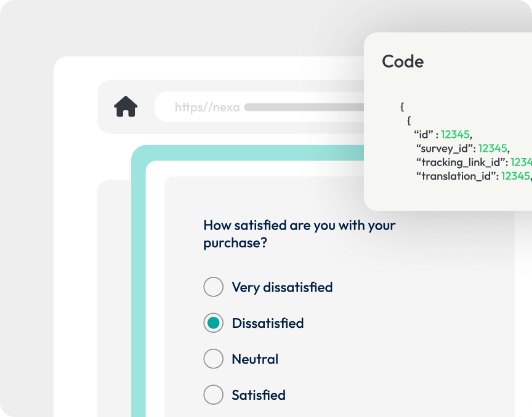Click the selected "Dissatisfied" radio button
The height and width of the screenshot is (417, 532).
pyautogui.click(x=213, y=323)
